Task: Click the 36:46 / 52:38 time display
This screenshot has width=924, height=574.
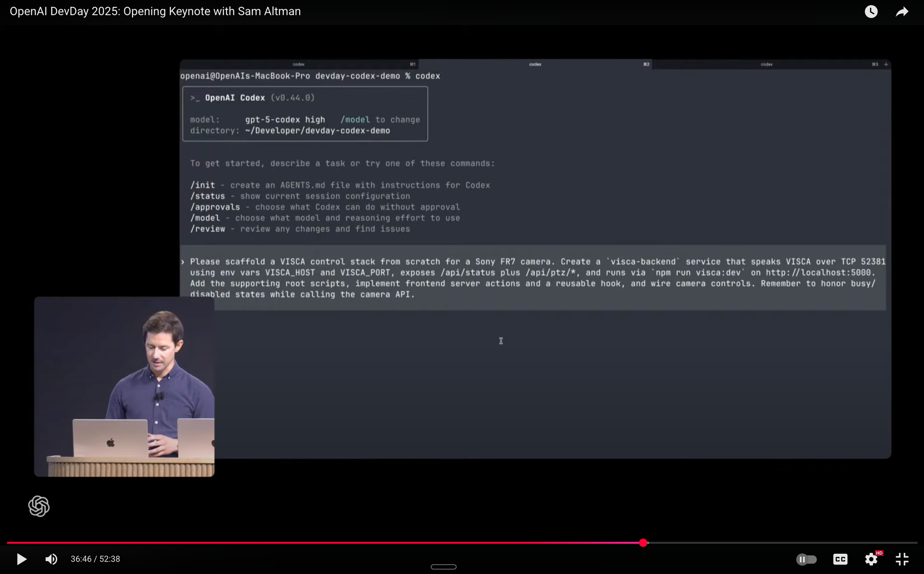Action: point(95,559)
